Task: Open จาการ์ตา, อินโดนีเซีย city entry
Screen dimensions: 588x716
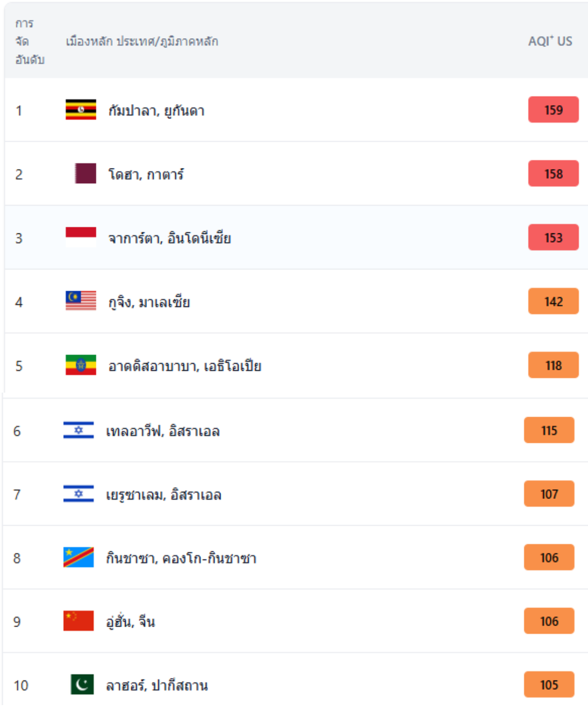Action: [x=169, y=237]
